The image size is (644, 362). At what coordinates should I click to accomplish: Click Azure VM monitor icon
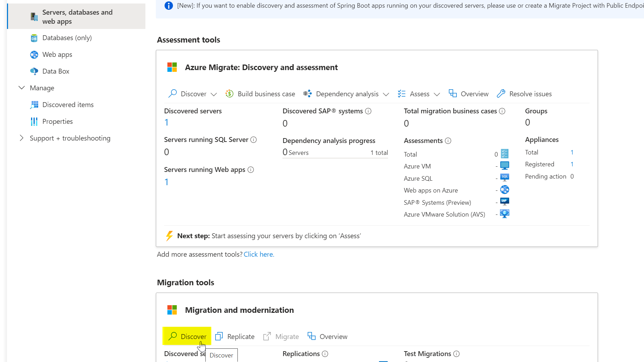tap(505, 166)
